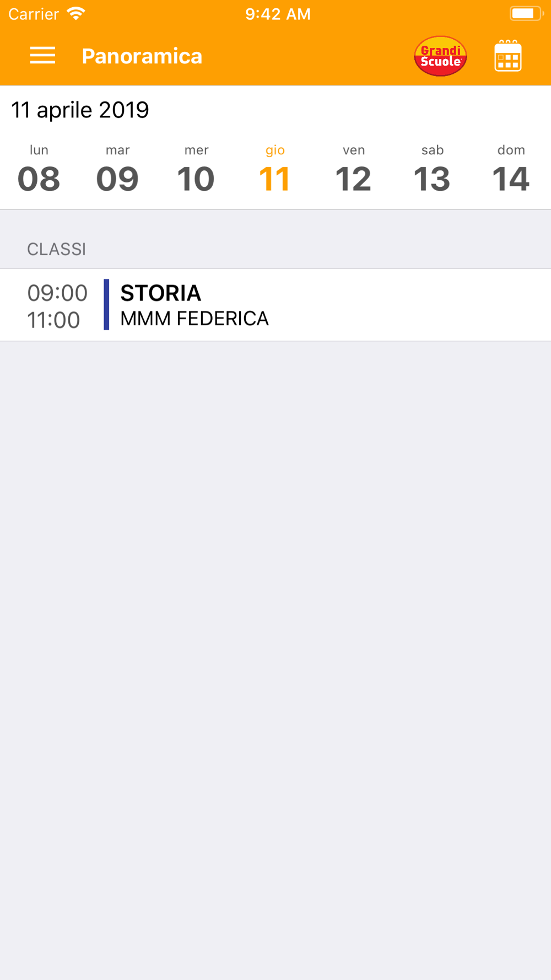
Task: Tap the 11 aprile 2019 date heading
Action: click(80, 110)
